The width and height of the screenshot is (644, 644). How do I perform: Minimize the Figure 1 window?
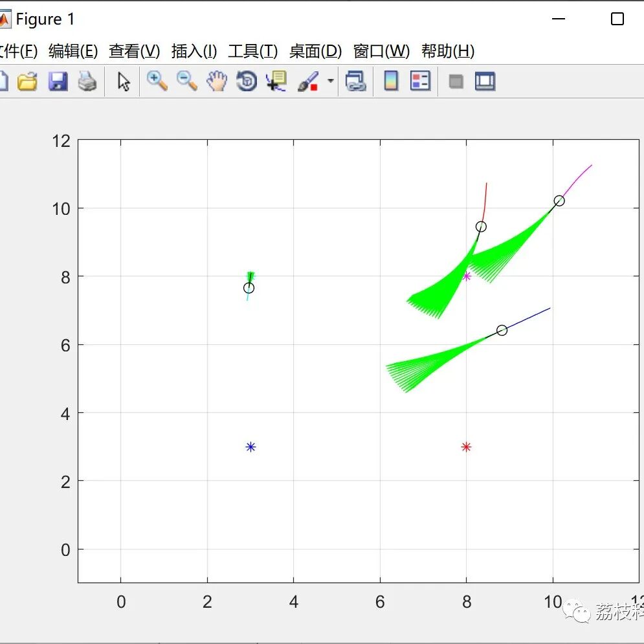tap(559, 19)
